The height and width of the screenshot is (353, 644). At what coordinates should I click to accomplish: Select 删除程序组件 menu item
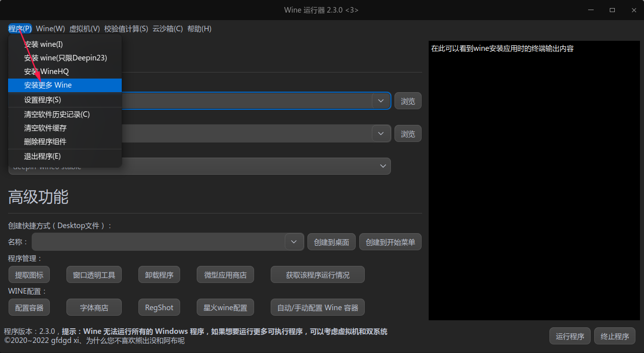[65, 142]
